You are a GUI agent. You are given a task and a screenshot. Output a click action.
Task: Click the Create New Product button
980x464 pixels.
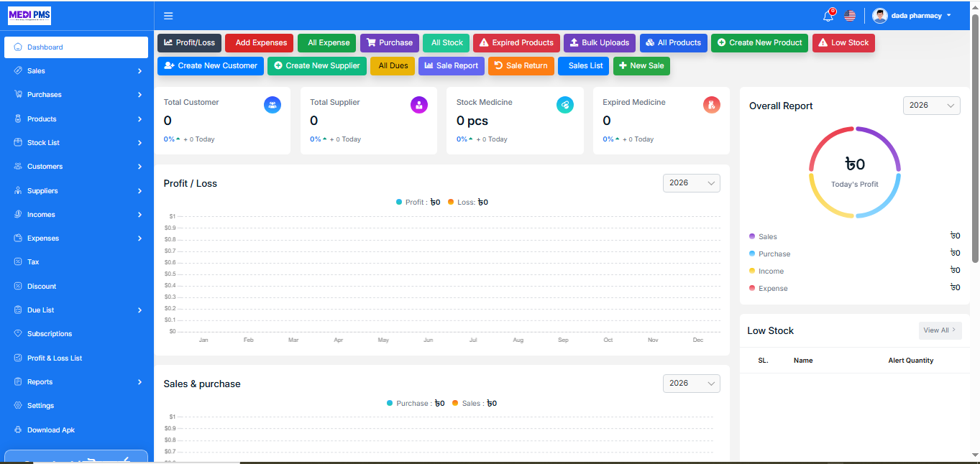(759, 43)
